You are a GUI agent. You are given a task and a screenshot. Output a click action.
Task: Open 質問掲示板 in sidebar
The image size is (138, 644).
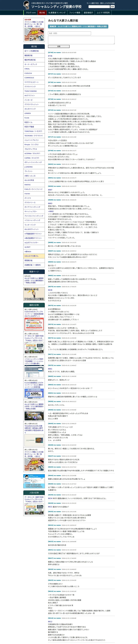34,260
